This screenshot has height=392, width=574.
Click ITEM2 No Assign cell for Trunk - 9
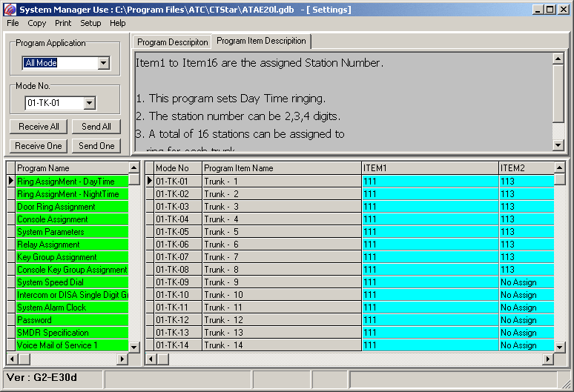[527, 282]
